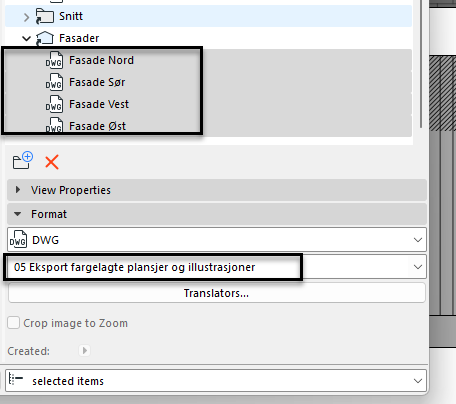Screen dimensions: 456x404
Task: Click the new publisher folder icon
Action: pos(23,161)
